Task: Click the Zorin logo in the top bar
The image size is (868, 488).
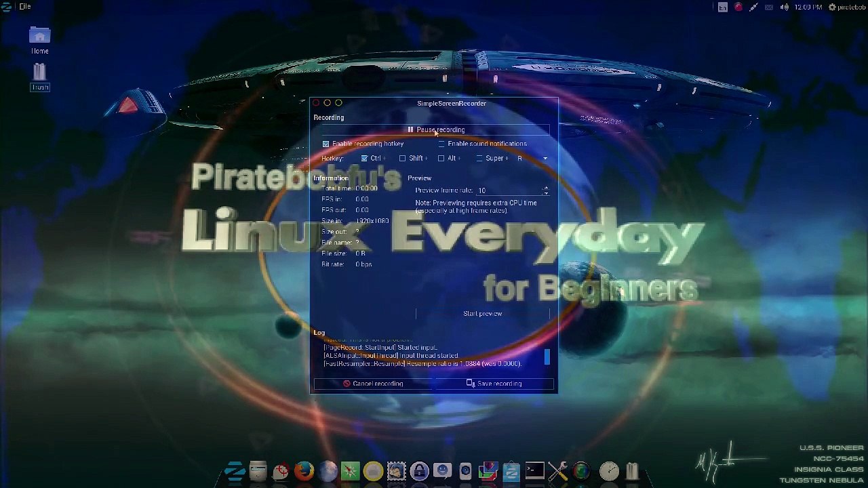Action: [x=7, y=7]
